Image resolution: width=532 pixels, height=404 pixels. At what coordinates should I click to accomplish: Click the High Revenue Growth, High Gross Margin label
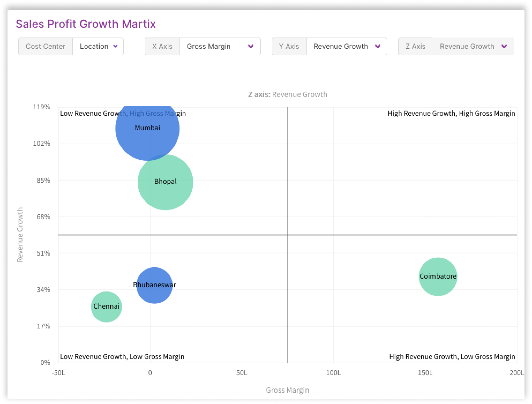coord(451,113)
